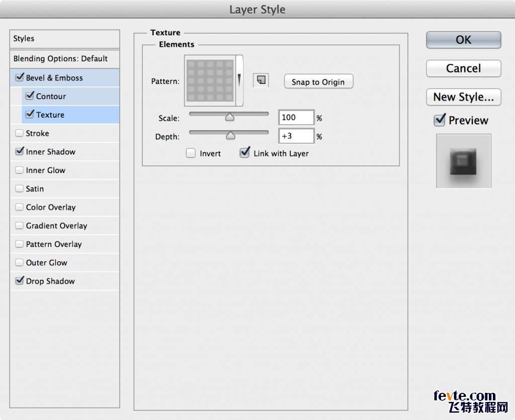Click the Depth percentage input field
Image resolution: width=515 pixels, height=420 pixels.
coord(296,136)
